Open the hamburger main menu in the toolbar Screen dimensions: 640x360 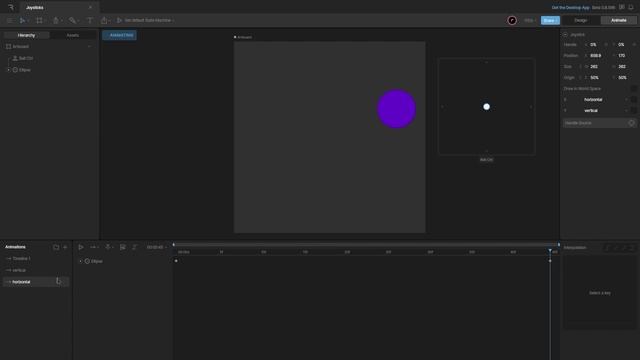tap(9, 20)
